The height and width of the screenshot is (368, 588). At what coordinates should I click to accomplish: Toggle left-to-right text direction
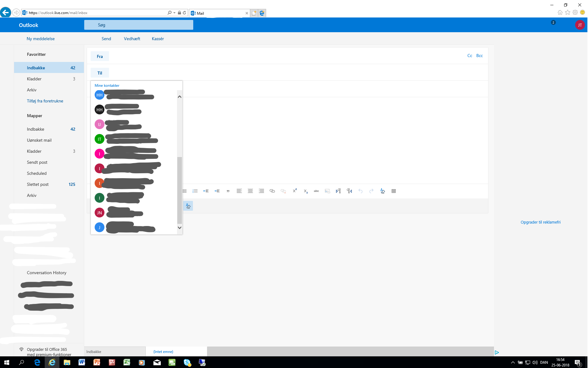pos(338,191)
